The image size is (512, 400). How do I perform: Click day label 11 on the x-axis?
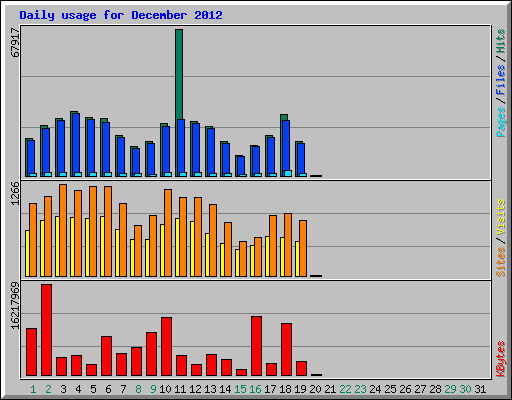tap(180, 389)
